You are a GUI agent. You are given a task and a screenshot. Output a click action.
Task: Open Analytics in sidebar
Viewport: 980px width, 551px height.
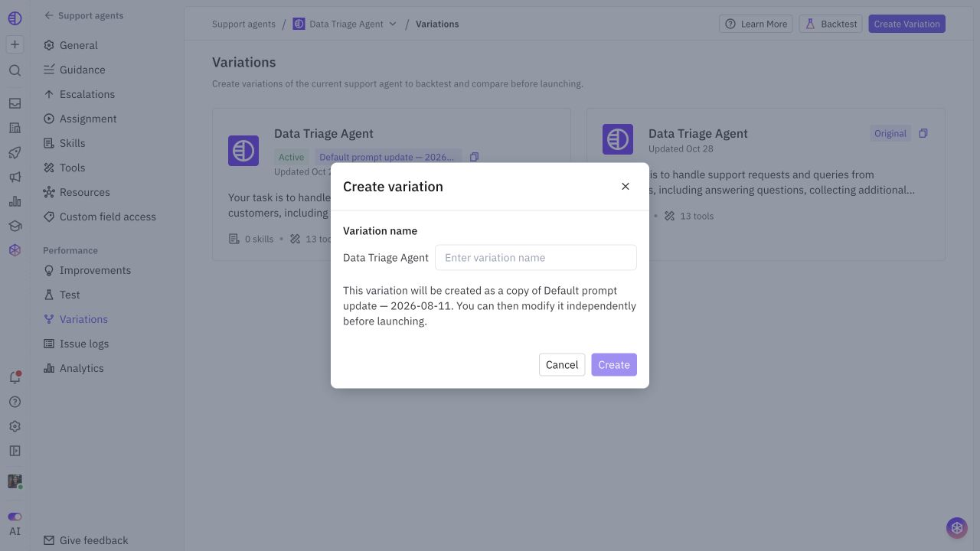pyautogui.click(x=107, y=368)
